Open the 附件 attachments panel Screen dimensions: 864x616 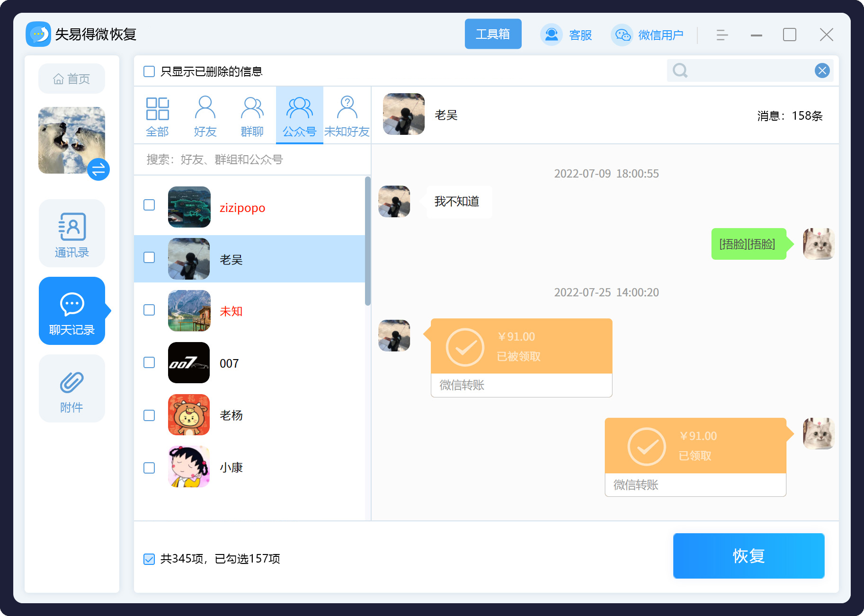point(71,388)
